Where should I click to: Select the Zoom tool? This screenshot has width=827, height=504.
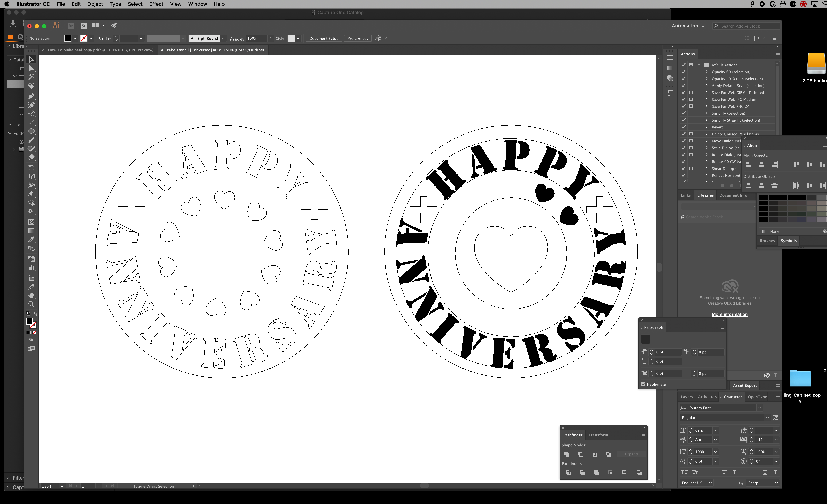click(x=31, y=304)
